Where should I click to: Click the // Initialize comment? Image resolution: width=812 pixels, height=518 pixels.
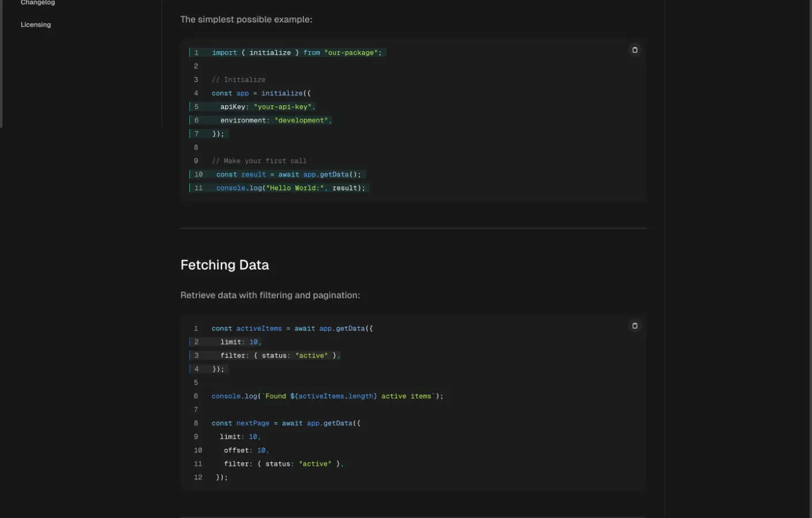tap(238, 80)
